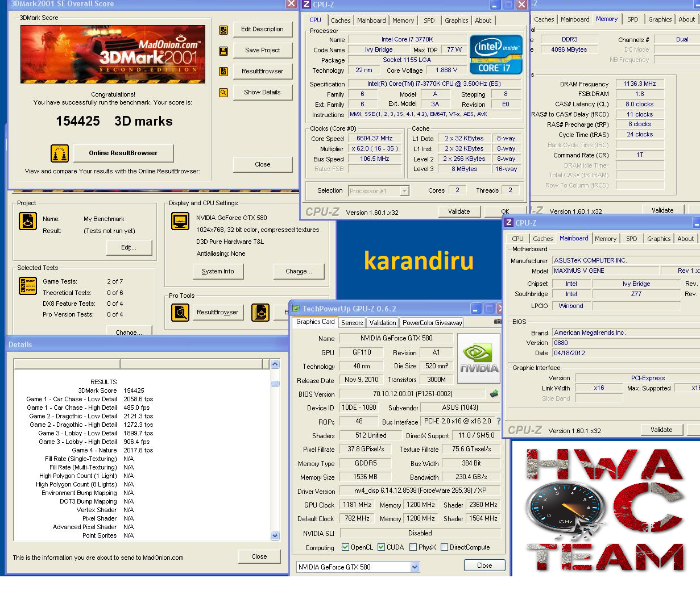The height and width of the screenshot is (607, 700).
Task: Click the Online ResultBrowser button
Action: 123,153
